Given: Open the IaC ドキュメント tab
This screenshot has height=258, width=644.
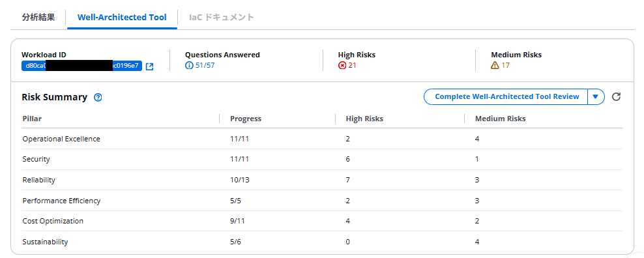Looking at the screenshot, I should [222, 17].
